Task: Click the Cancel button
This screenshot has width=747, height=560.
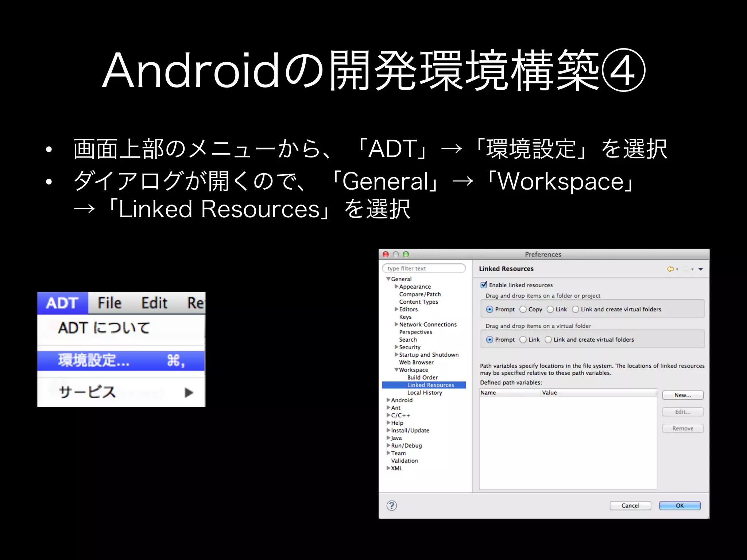Action: pyautogui.click(x=630, y=506)
